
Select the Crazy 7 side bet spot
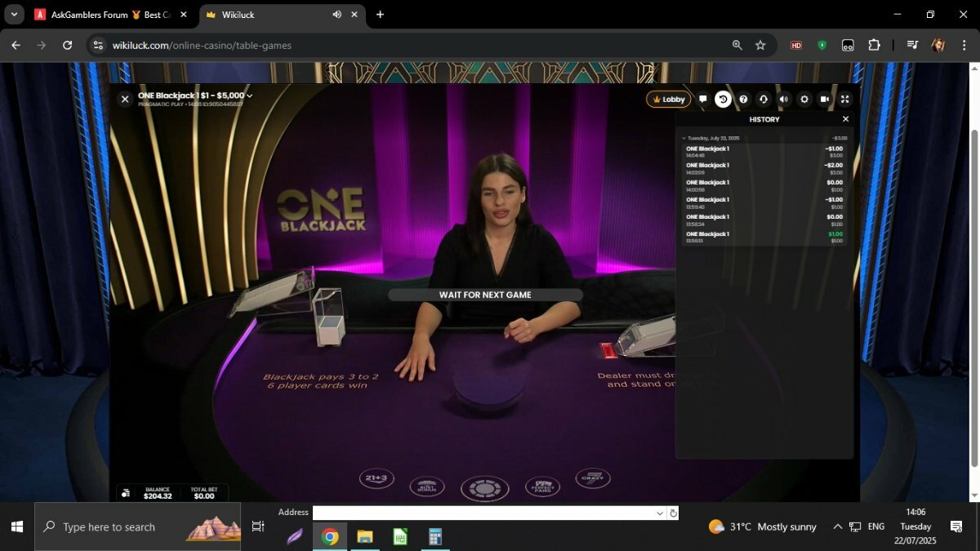(x=593, y=478)
